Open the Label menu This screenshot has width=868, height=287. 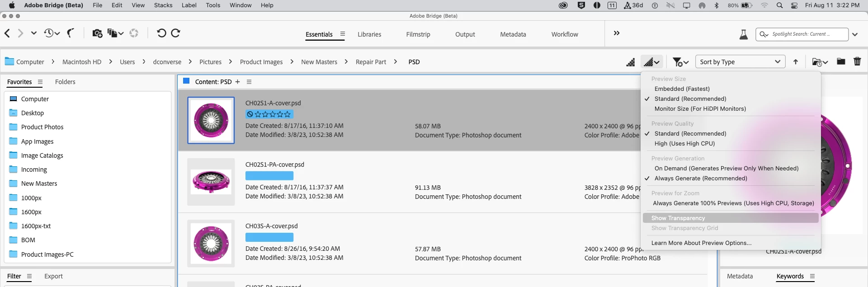(x=189, y=5)
